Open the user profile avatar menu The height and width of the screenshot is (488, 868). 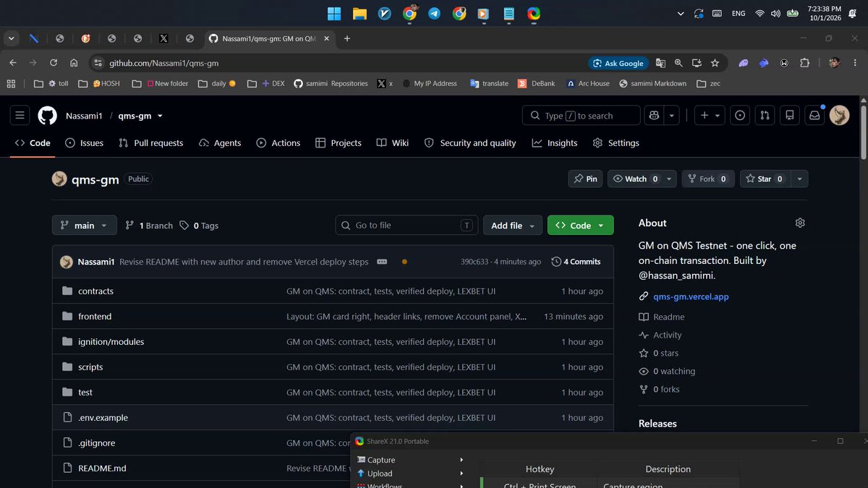(839, 116)
